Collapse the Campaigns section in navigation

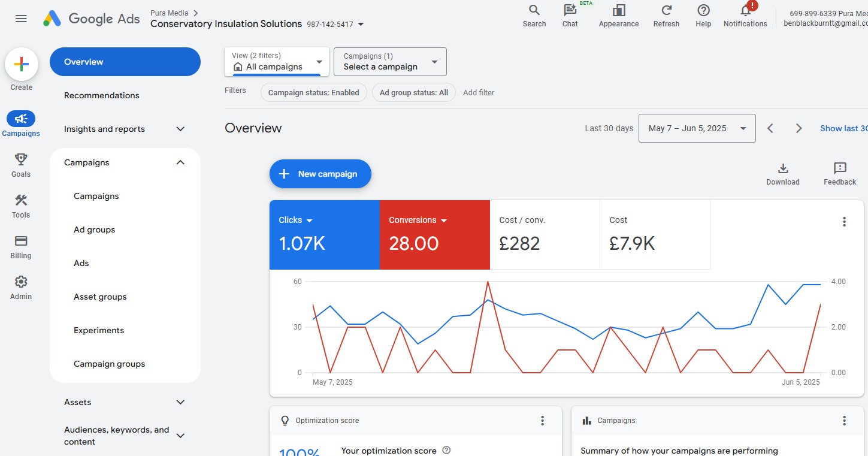(180, 162)
